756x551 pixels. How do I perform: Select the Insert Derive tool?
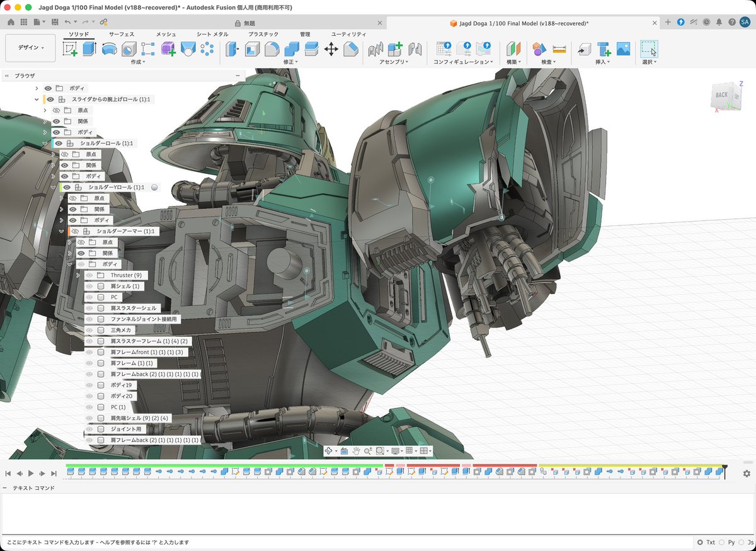tap(584, 49)
